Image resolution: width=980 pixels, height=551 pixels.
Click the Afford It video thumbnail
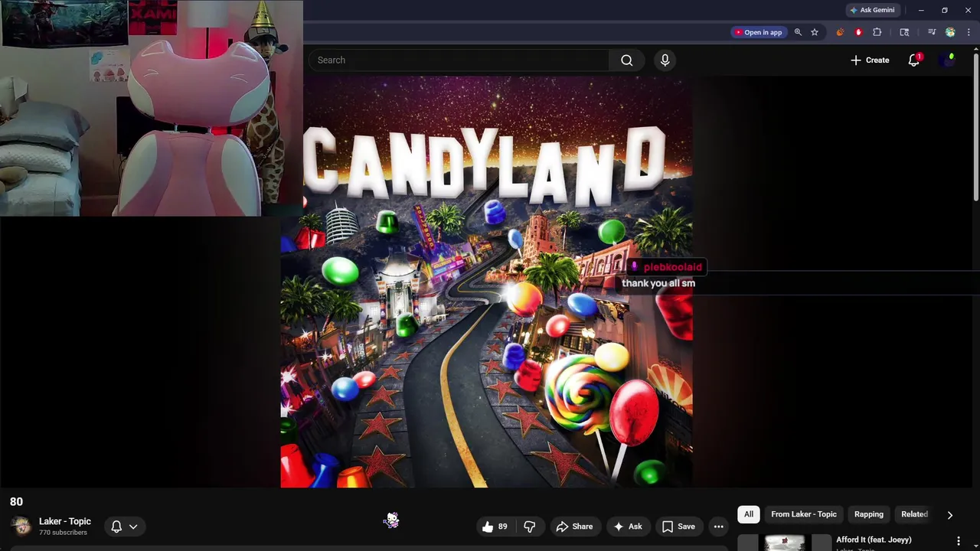click(x=784, y=542)
